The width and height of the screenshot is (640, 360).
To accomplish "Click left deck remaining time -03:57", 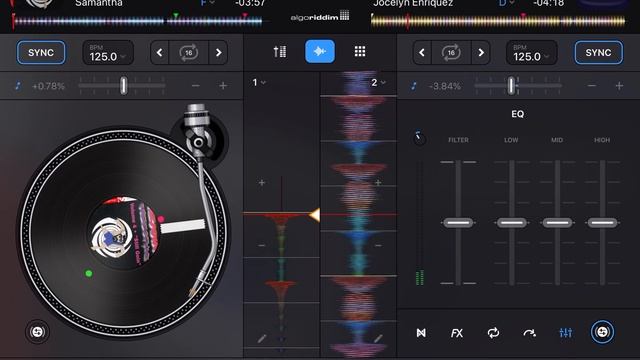I will pos(250,3).
